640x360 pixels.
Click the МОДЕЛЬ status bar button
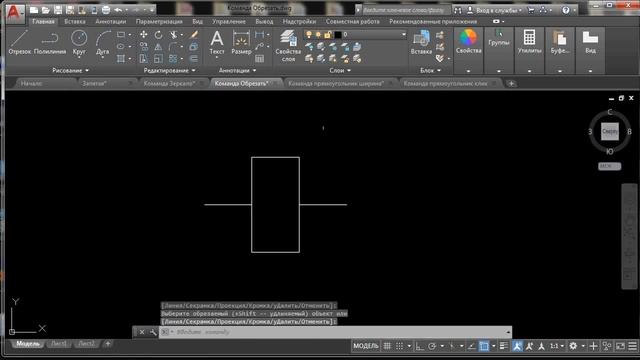366,346
